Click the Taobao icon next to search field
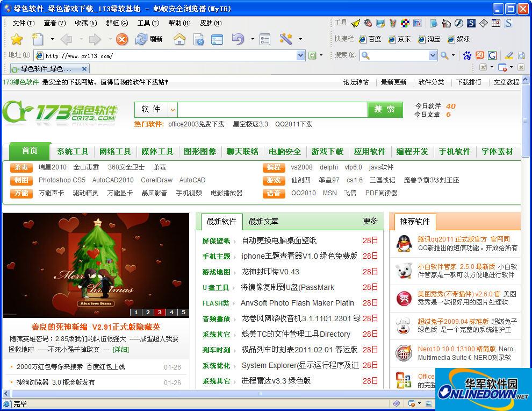This screenshot has height=411, width=532. pyautogui.click(x=479, y=55)
